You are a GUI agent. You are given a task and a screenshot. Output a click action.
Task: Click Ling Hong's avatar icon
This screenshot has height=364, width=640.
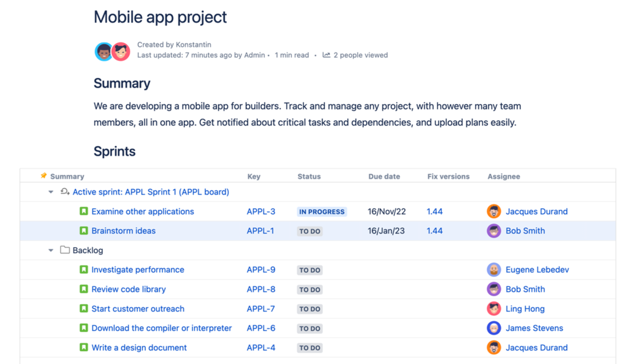pyautogui.click(x=494, y=309)
